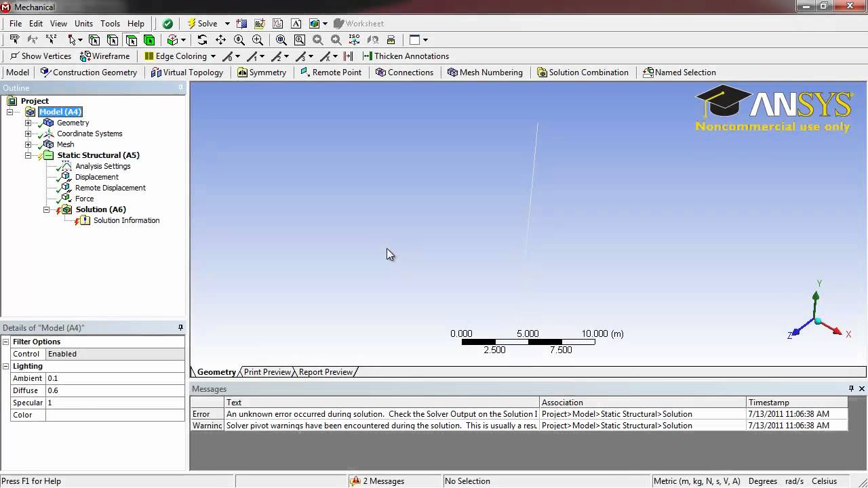Click the Manage Views icon
Viewport: 868px width, 488px height.
[x=391, y=40]
